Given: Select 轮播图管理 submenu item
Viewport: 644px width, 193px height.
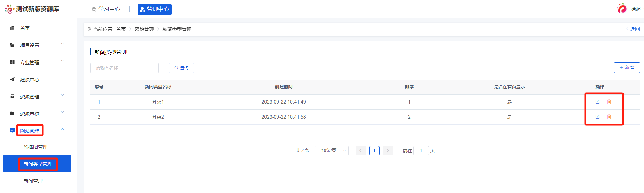Looking at the screenshot, I should (35, 147).
